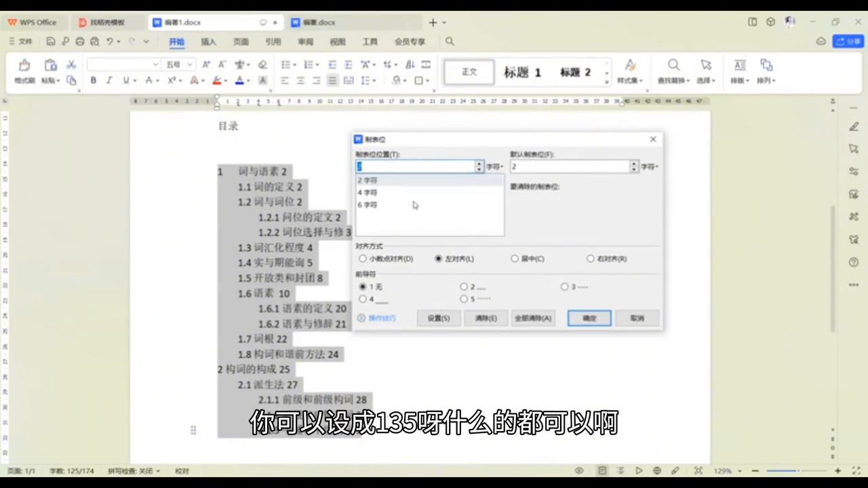Screen dimensions: 868x488
Task: Click the 确定 button
Action: [589, 318]
